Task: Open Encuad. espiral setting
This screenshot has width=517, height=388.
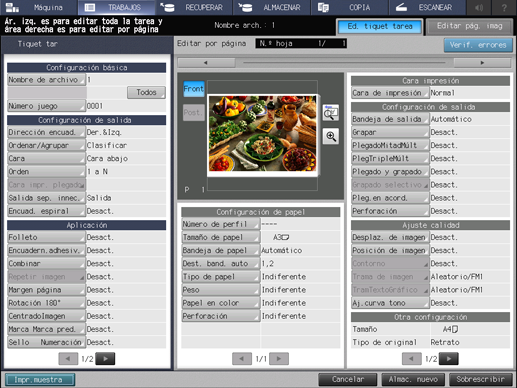Action: [x=46, y=211]
